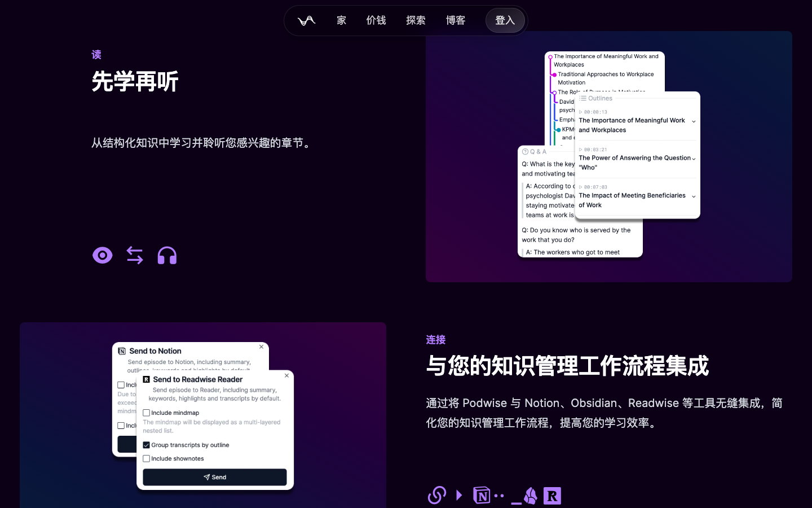
Task: Toggle second partly hidden Incl checkbox in Notion dialog
Action: click(x=121, y=426)
